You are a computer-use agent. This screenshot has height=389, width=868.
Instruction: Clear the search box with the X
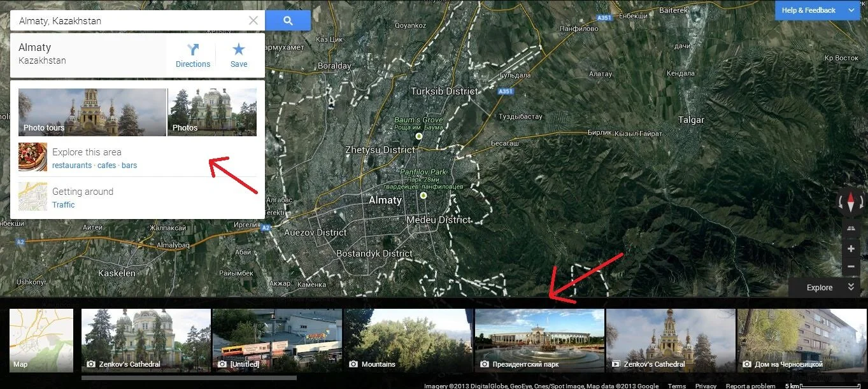(253, 20)
